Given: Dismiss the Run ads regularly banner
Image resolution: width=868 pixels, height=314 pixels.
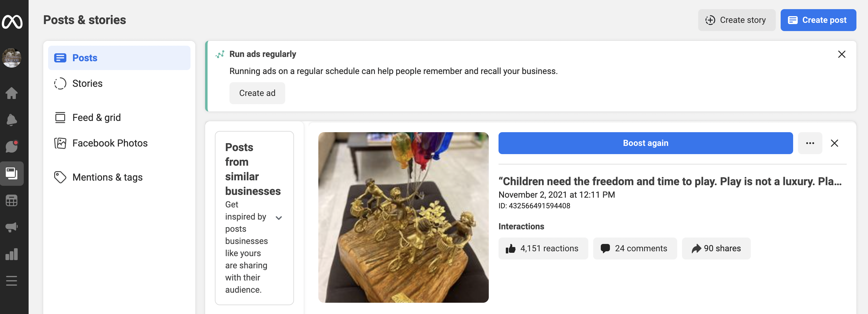Looking at the screenshot, I should coord(842,54).
